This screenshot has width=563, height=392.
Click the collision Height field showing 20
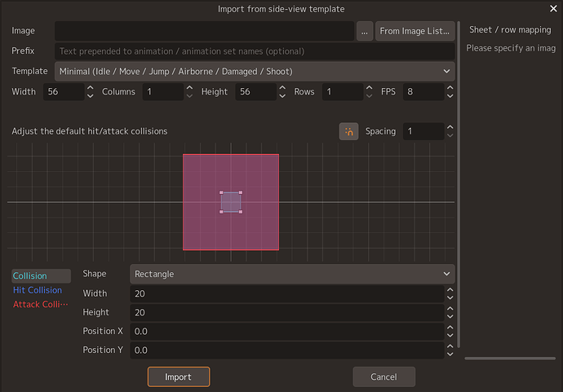coord(287,312)
